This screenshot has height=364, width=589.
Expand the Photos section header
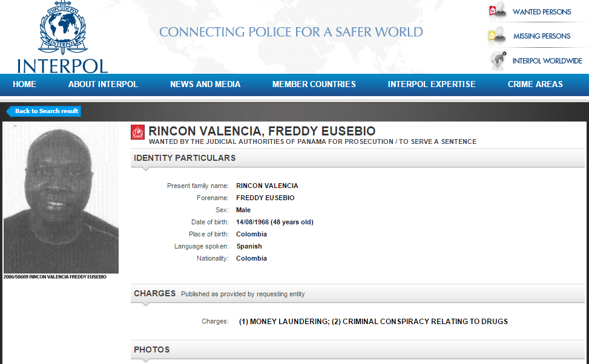tap(152, 349)
